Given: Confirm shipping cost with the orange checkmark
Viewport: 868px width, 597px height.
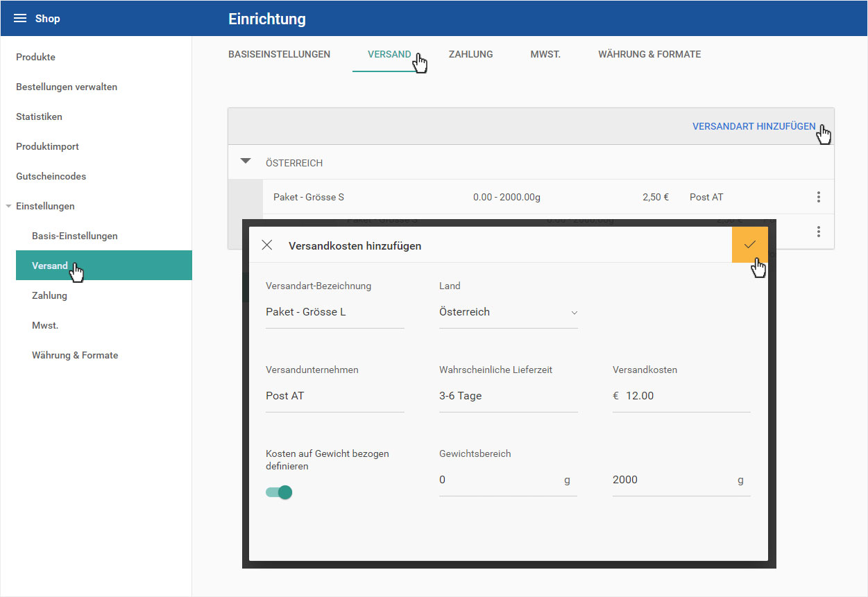Looking at the screenshot, I should click(x=750, y=245).
